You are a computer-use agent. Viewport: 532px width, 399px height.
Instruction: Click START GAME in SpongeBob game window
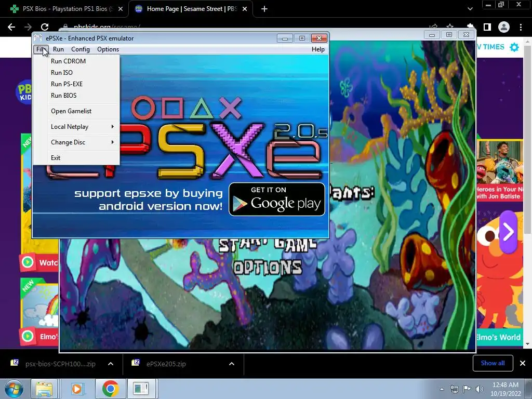coord(268,245)
